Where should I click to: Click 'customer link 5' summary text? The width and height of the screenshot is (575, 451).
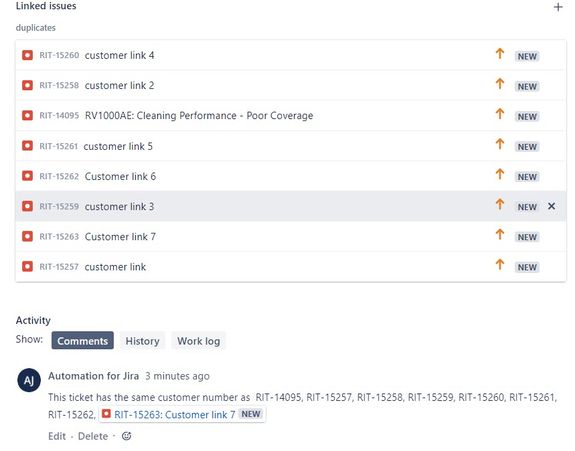point(118,146)
